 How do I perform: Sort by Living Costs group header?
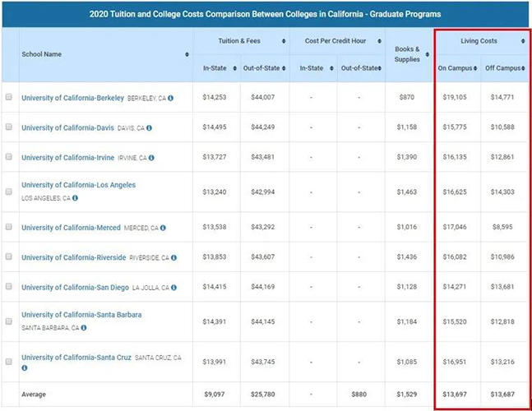pyautogui.click(x=523, y=41)
